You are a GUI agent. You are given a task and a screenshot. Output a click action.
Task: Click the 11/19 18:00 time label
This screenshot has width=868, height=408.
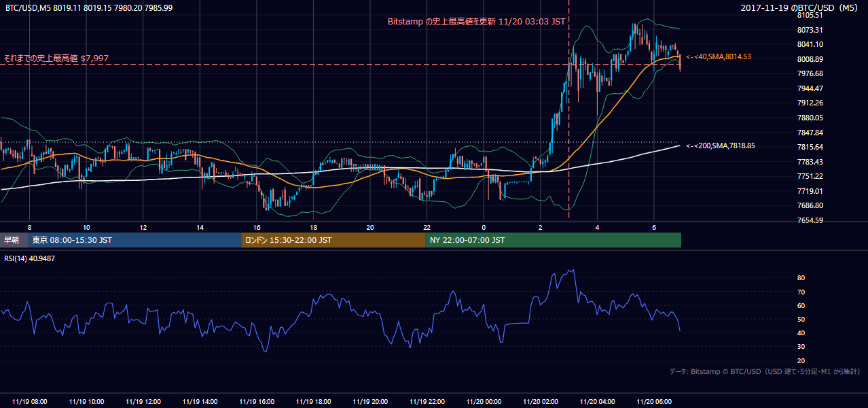[313, 402]
